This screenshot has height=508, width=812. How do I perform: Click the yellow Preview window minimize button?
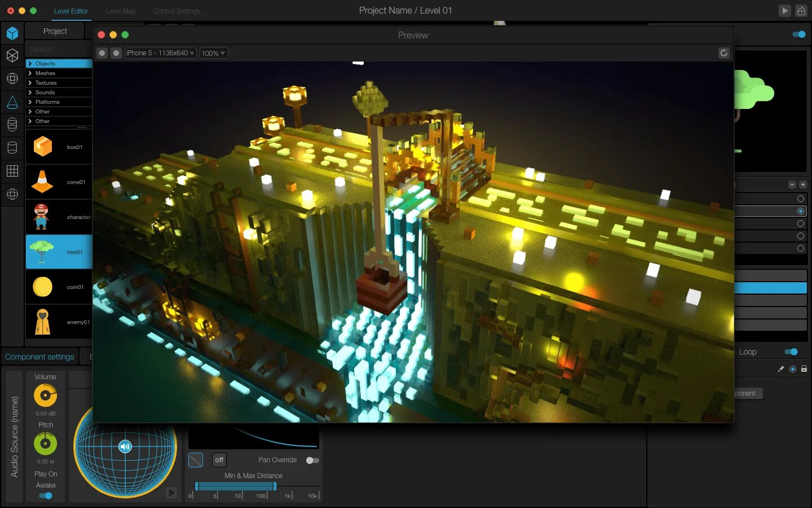[113, 34]
